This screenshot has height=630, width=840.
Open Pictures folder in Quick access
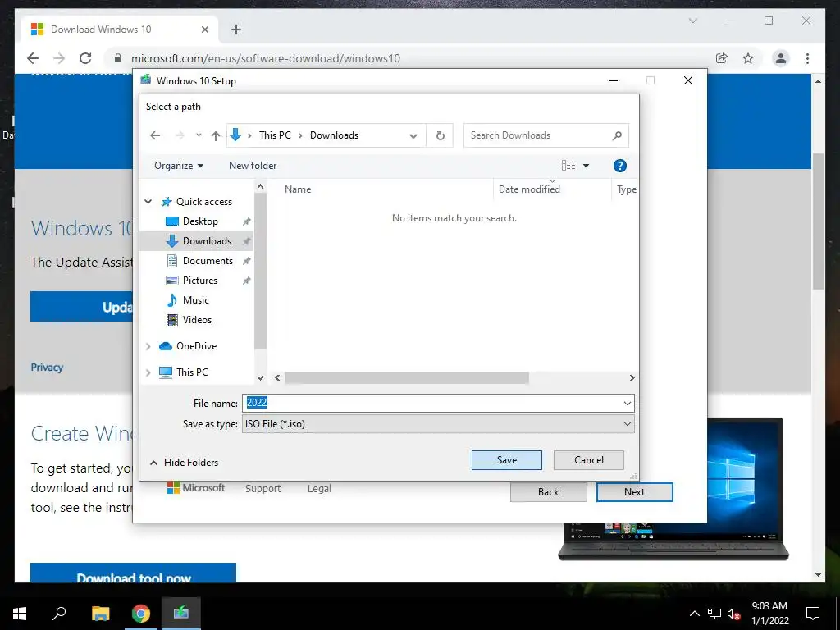pyautogui.click(x=200, y=281)
